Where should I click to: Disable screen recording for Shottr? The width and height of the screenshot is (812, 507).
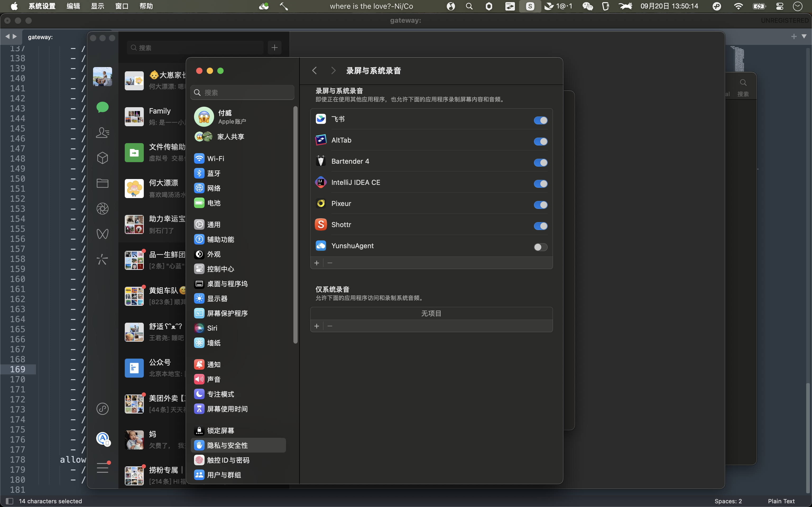point(540,226)
